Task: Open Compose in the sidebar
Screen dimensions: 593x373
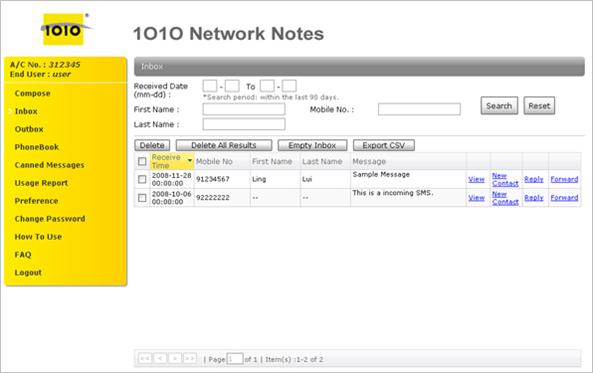Action: click(33, 93)
